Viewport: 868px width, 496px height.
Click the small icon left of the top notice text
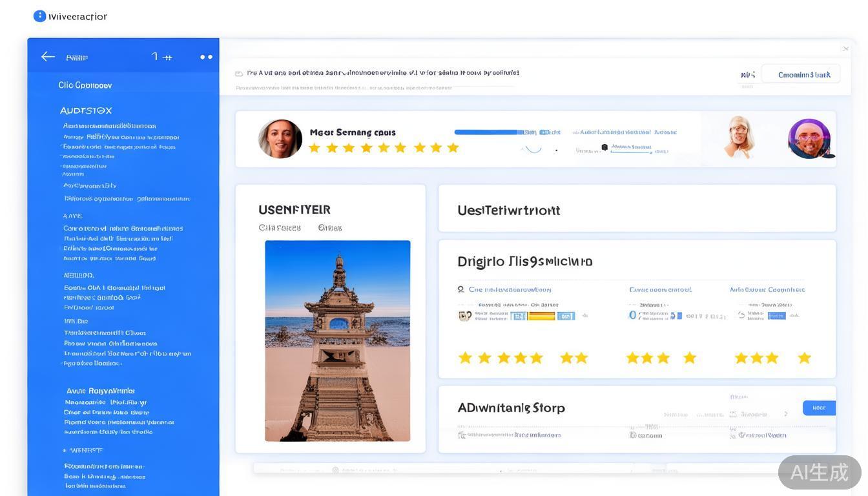click(239, 74)
